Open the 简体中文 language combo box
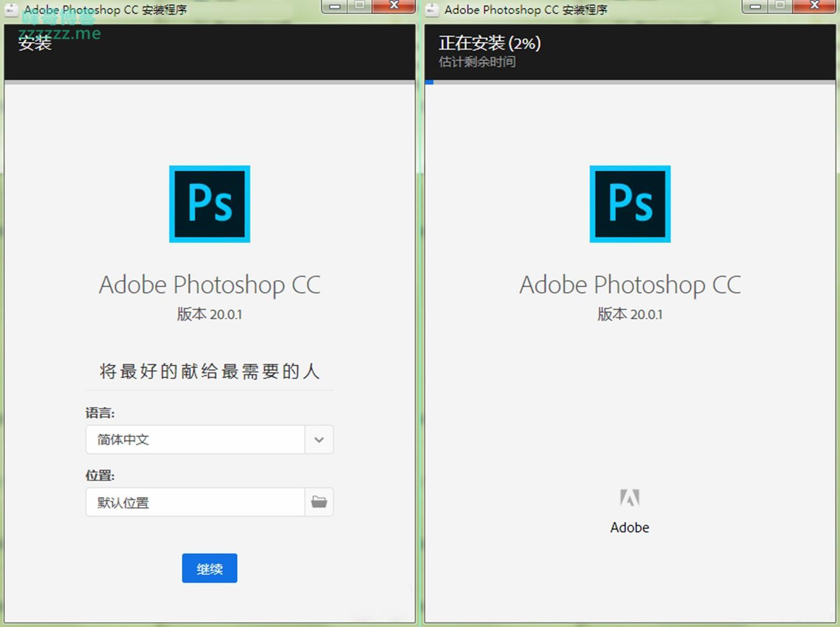 [x=195, y=440]
